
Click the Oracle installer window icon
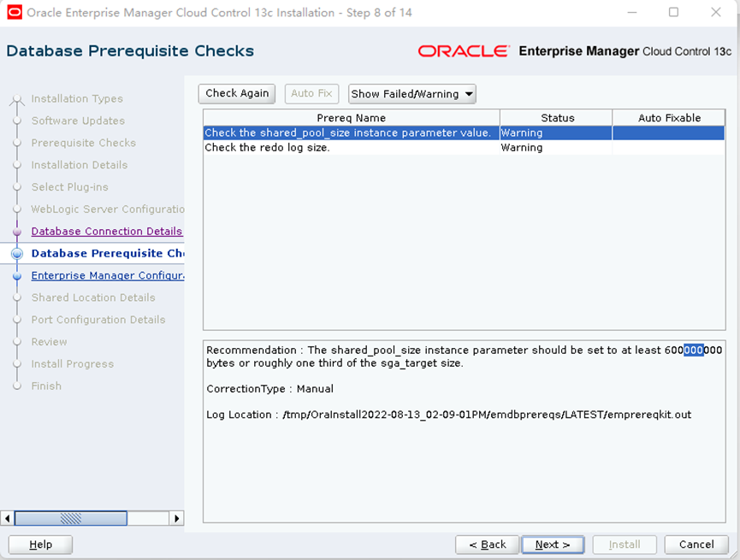pyautogui.click(x=14, y=12)
